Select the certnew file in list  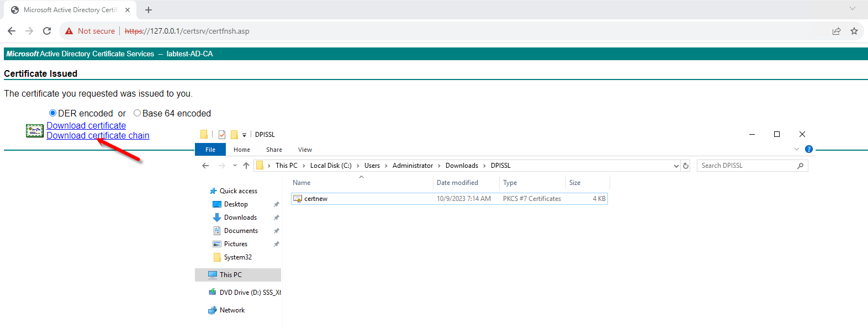coord(316,199)
